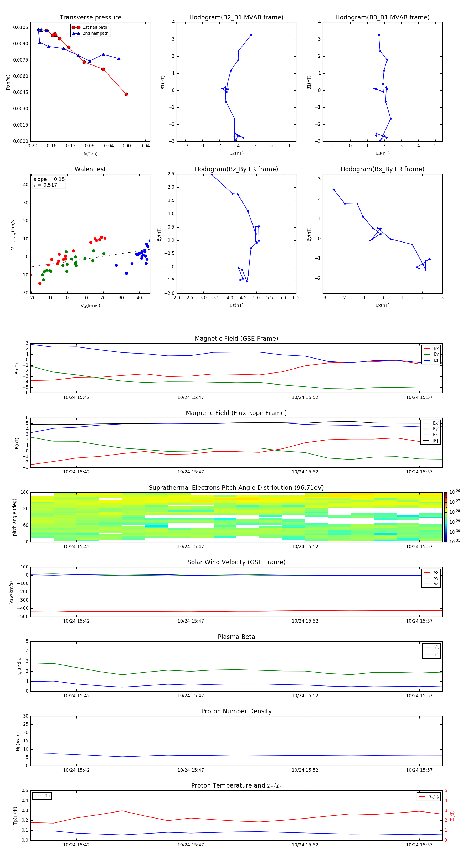
Task: Click the |B| legend entry
Action: coord(431,441)
